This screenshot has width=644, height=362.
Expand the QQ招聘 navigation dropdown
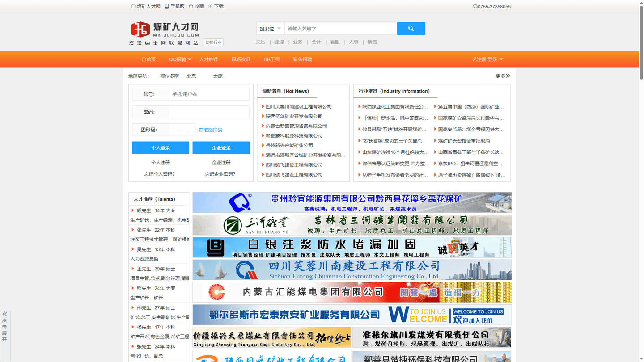pos(180,59)
